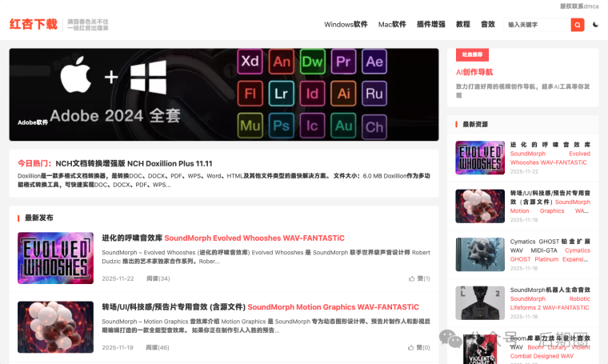The image size is (608, 364).
Task: Toggle dark mode moon icon
Action: 595,25
